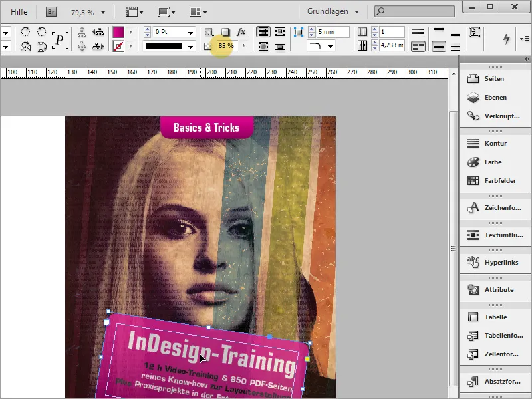532x399 pixels.
Task: Click the apply-effect-to-object icon
Action: 208,32
